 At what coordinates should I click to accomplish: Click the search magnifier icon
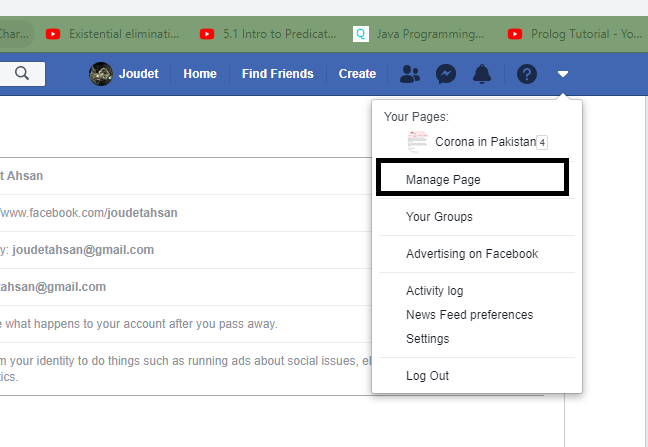click(22, 74)
